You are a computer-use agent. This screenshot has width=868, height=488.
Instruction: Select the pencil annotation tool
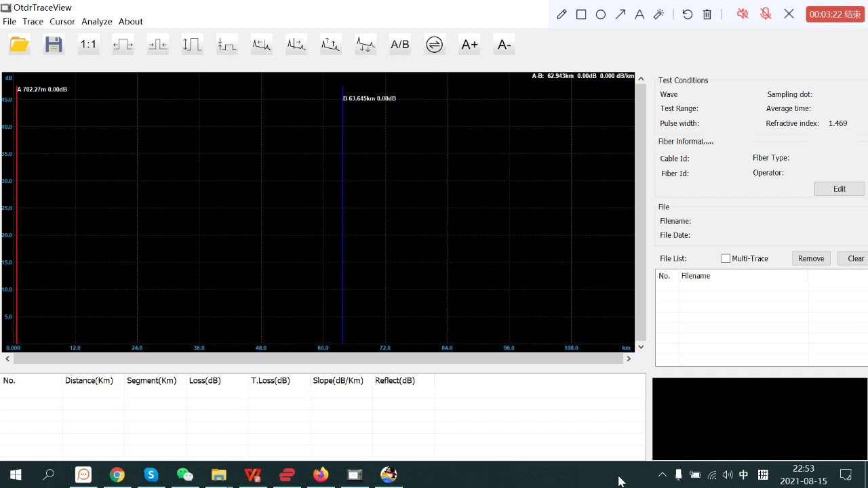click(x=561, y=14)
